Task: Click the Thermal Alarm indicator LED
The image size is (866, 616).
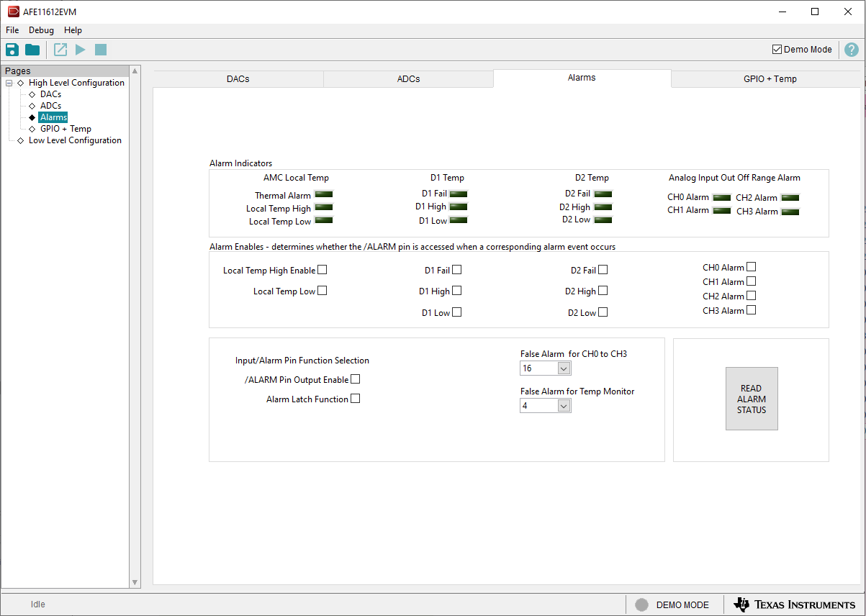Action: click(x=324, y=194)
